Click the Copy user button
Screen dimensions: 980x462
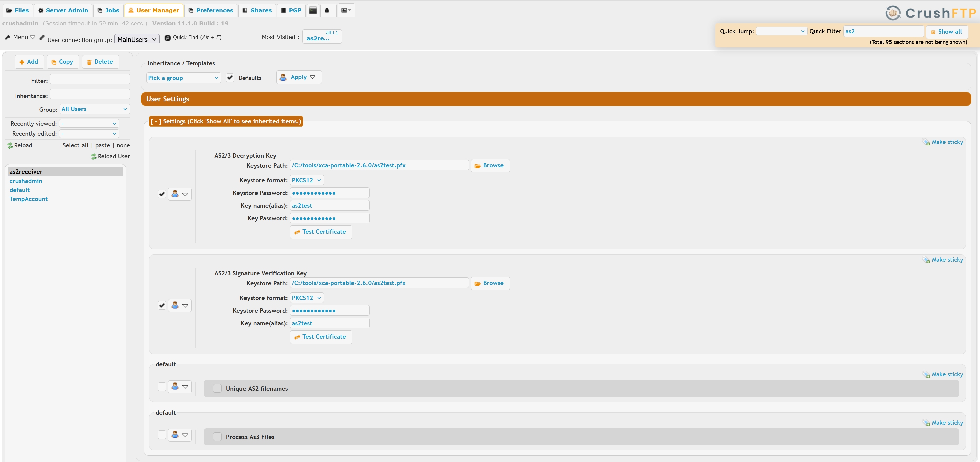pos(63,62)
